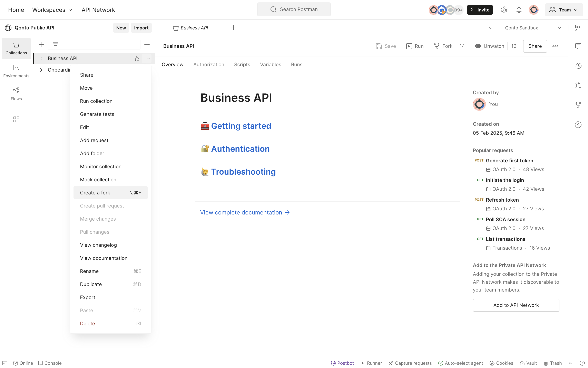The height and width of the screenshot is (368, 588).
Task: Open the Workspaces dropdown
Action: (x=52, y=10)
